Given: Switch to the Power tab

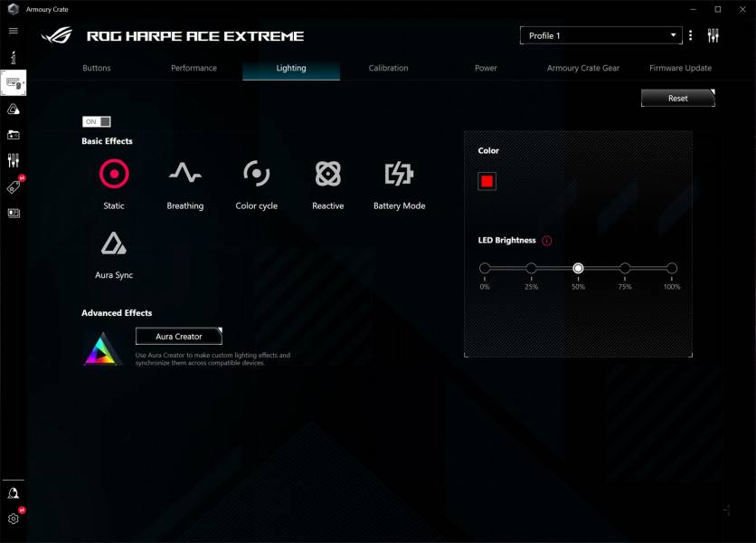Looking at the screenshot, I should [486, 68].
